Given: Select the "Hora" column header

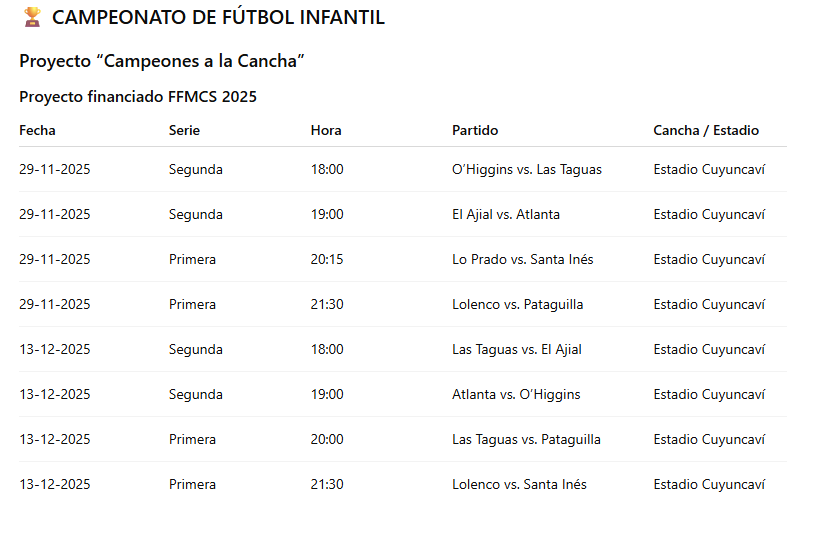Looking at the screenshot, I should (x=326, y=130).
